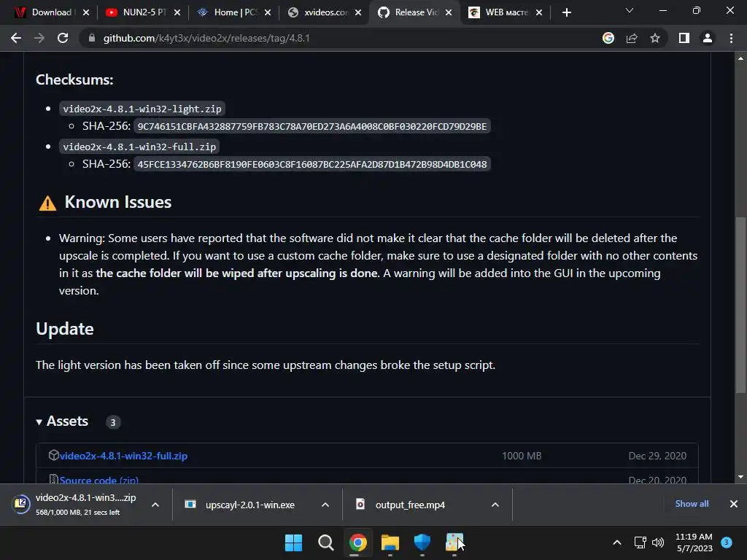This screenshot has width=747, height=560.
Task: Click the github.com URL in address bar
Action: (x=206, y=38)
